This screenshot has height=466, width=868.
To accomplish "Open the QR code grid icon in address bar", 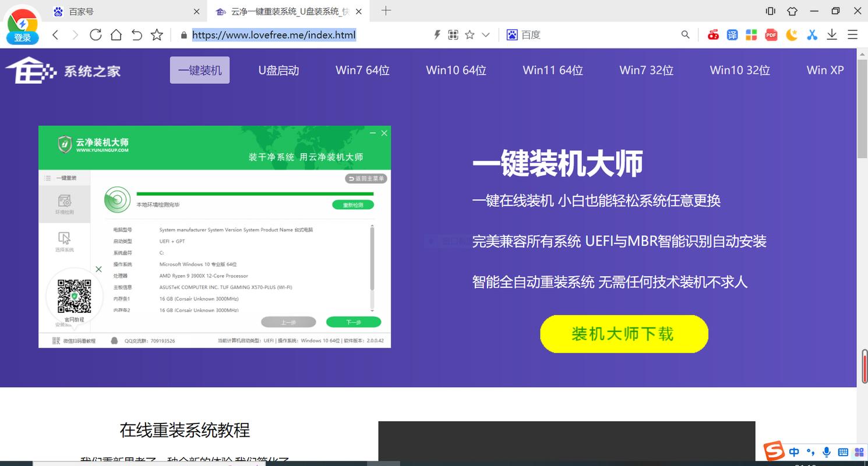I will click(453, 35).
